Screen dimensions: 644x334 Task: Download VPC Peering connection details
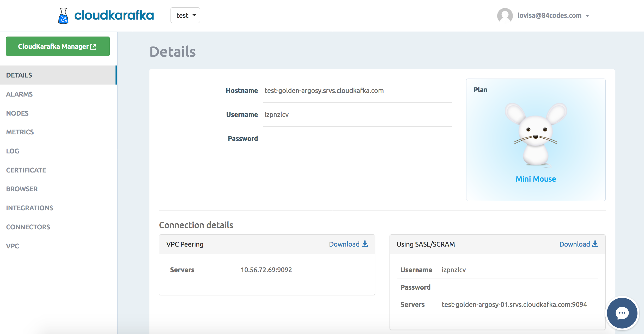pos(348,244)
